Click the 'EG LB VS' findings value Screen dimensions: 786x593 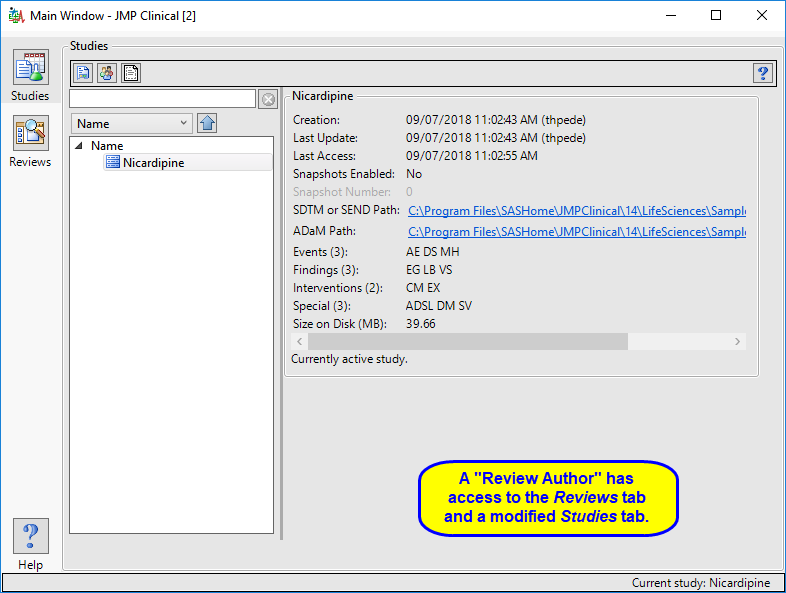429,270
